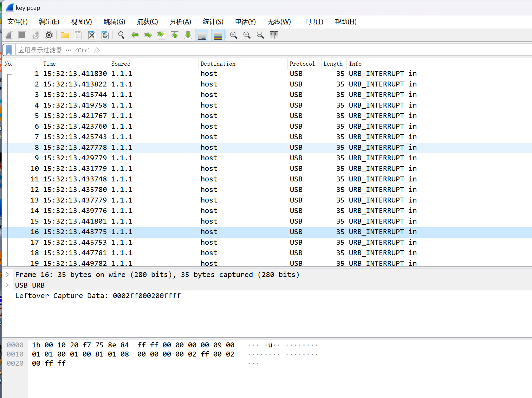Viewport: 532px width, 398px height.
Task: Select packet number 18 row
Action: point(267,253)
